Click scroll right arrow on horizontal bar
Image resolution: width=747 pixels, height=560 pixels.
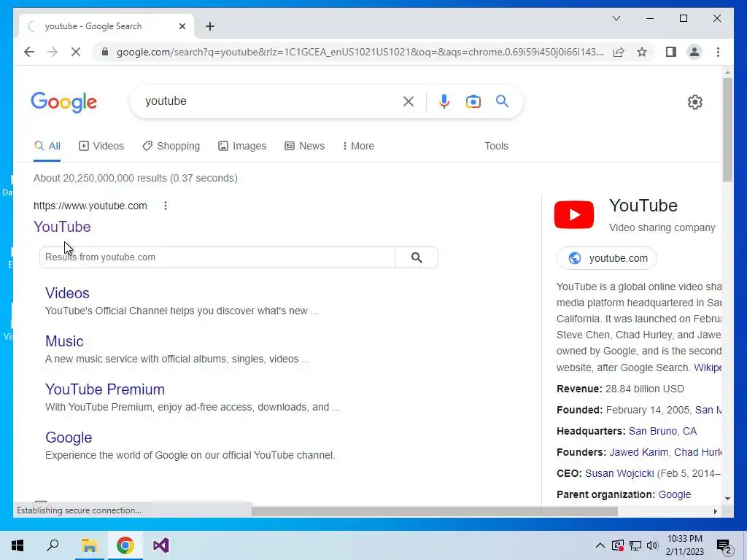pyautogui.click(x=715, y=511)
